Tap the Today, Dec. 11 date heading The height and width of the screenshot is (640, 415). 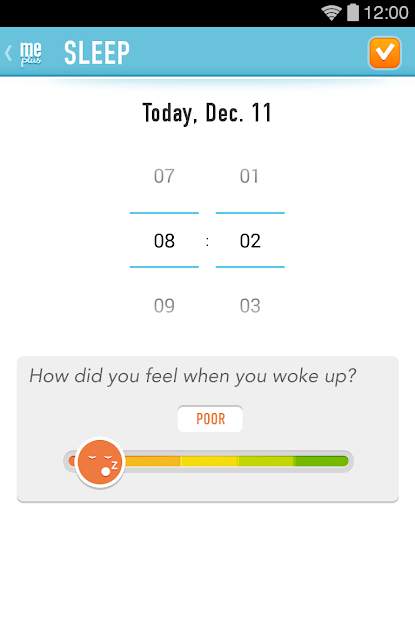click(207, 113)
